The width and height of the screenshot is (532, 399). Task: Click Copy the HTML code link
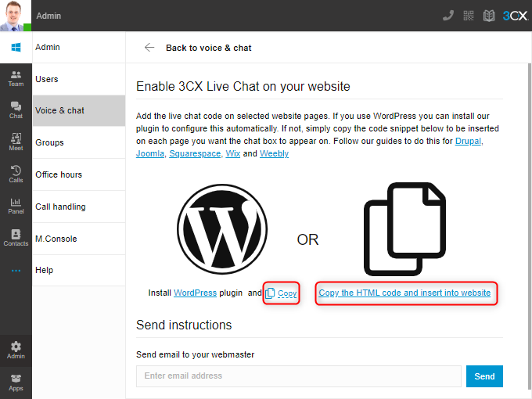404,293
